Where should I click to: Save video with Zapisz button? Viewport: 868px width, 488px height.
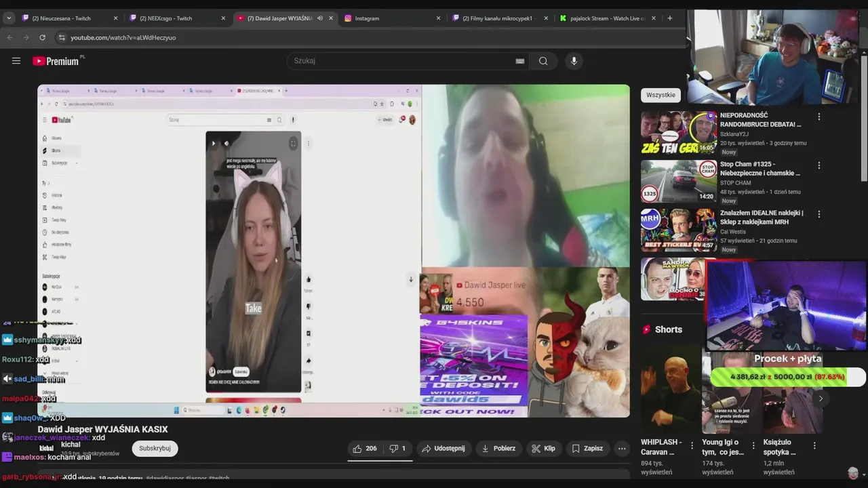587,449
